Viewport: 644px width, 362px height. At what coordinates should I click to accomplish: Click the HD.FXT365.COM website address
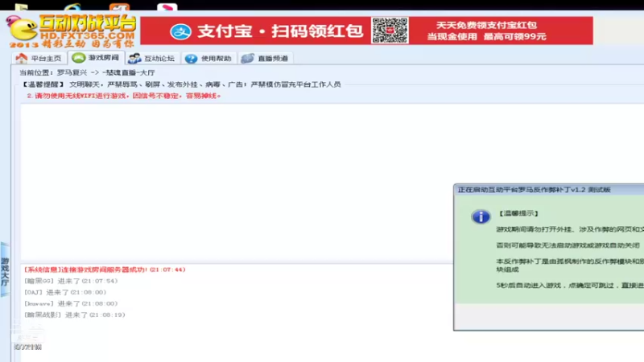coord(88,36)
